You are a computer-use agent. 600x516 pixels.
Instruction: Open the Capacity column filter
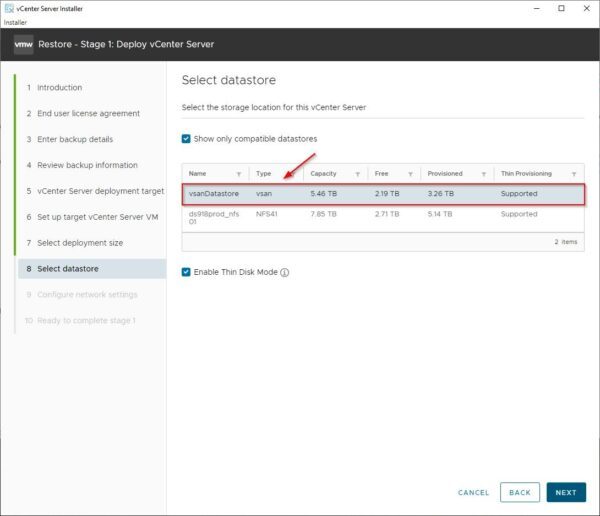click(x=357, y=174)
